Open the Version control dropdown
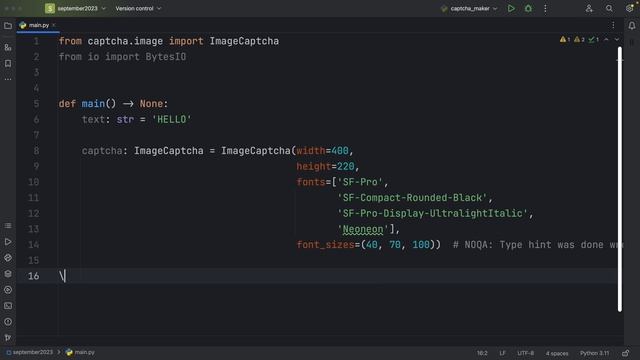This screenshot has height=360, width=640. pos(138,8)
